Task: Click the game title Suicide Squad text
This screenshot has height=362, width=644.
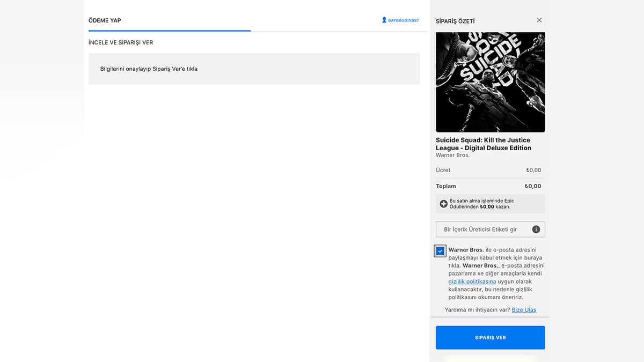Action: pos(484,144)
